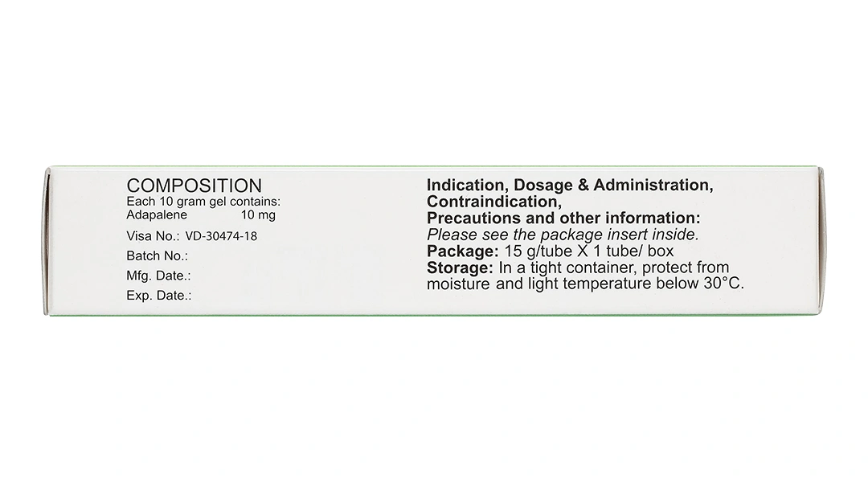Click the COMPOSITION heading
Image resolution: width=868 pixels, height=482 pixels.
(x=194, y=187)
